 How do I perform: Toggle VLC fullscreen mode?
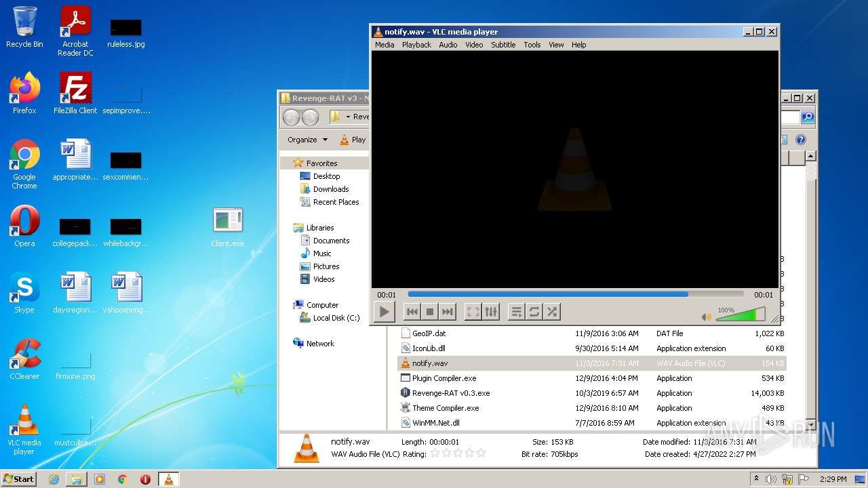[x=473, y=312]
